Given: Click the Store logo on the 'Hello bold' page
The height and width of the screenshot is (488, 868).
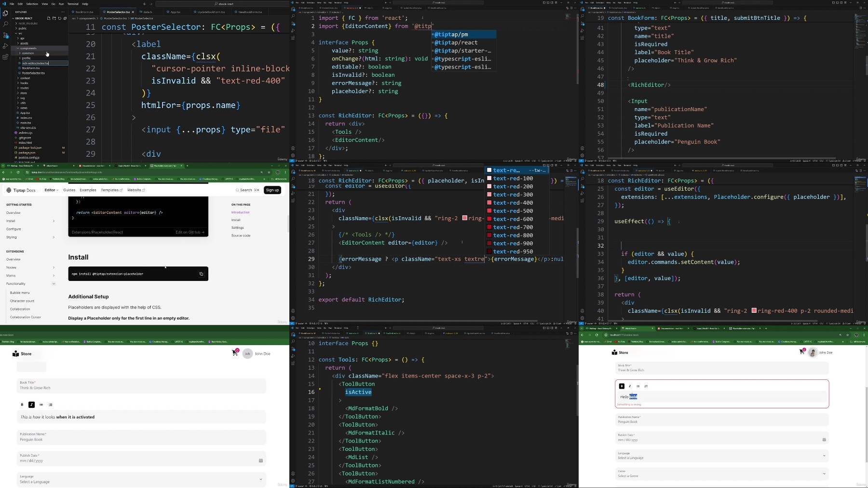Looking at the screenshot, I should point(620,352).
